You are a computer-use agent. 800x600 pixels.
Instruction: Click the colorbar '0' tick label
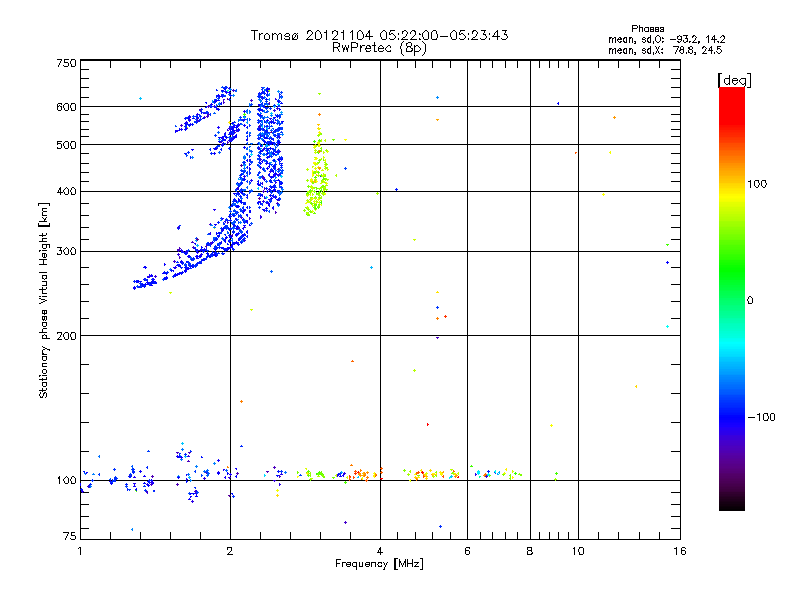point(750,300)
